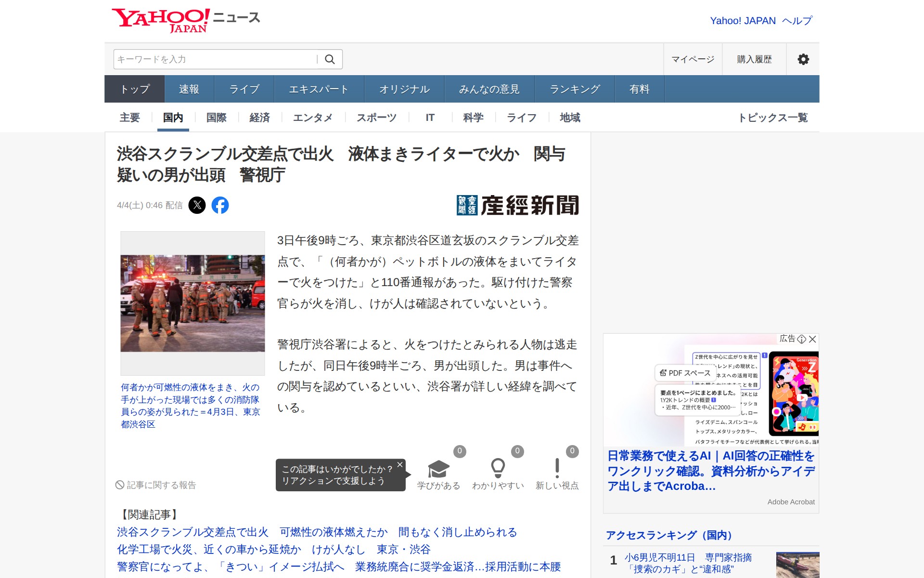Select the 国際 category tab

(x=216, y=118)
